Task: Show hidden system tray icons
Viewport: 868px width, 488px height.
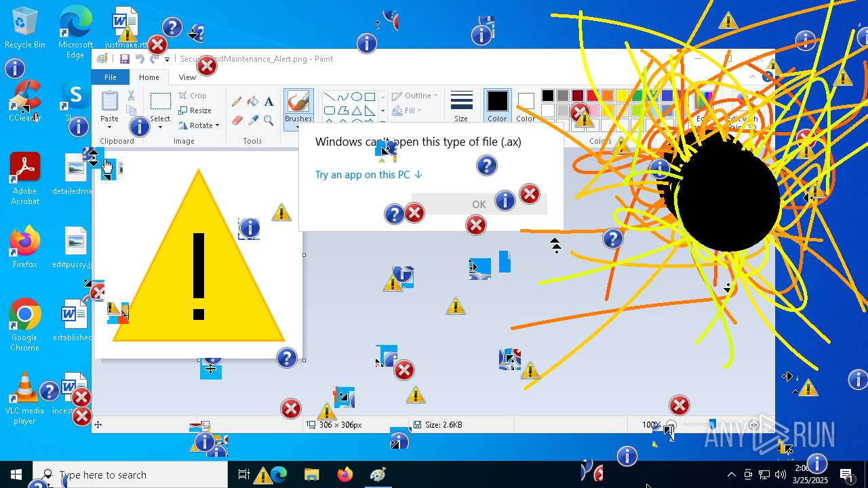Action: 731,474
